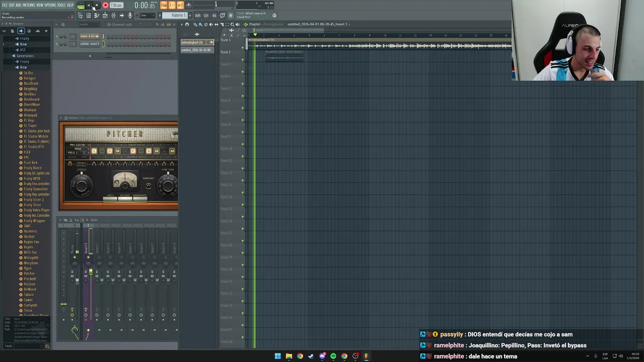Open Pitcher plugin settings gear
Viewport: 644px width, 362px height.
tap(66, 118)
